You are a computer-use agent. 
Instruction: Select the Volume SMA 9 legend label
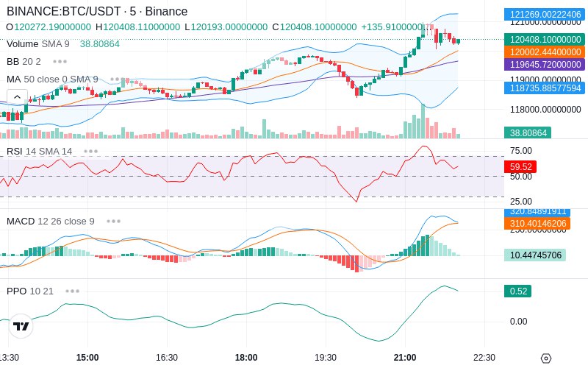(38, 44)
